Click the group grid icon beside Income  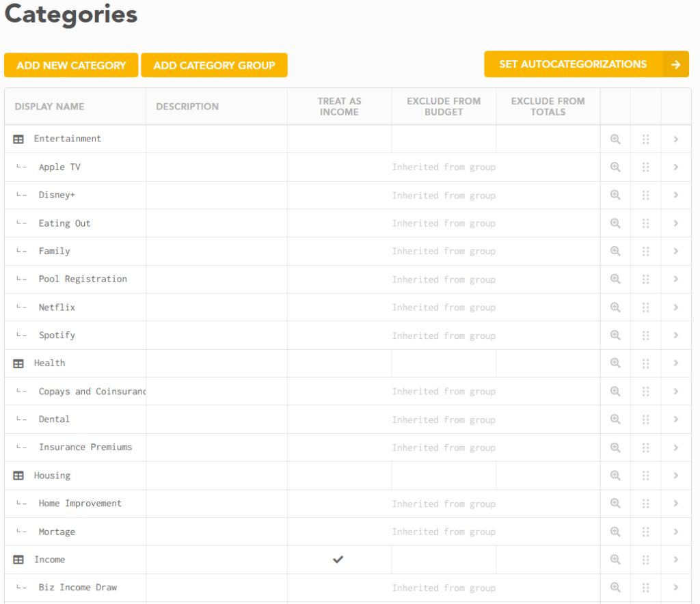coord(18,559)
